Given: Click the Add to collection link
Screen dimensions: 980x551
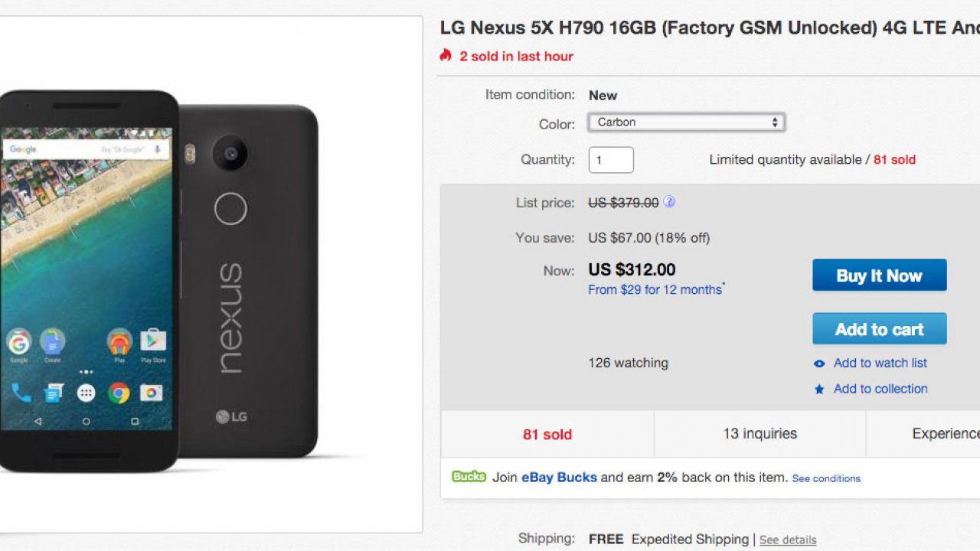Looking at the screenshot, I should 880,389.
